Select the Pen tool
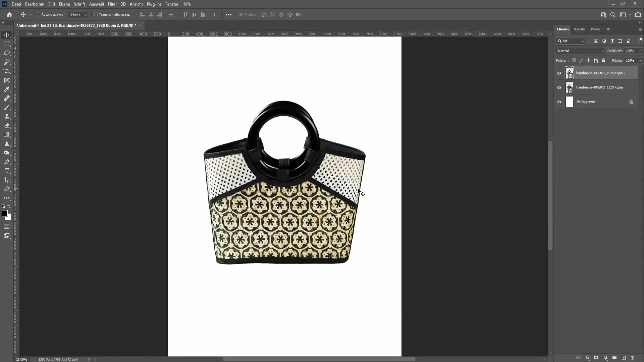Image resolution: width=644 pixels, height=362 pixels. click(7, 162)
